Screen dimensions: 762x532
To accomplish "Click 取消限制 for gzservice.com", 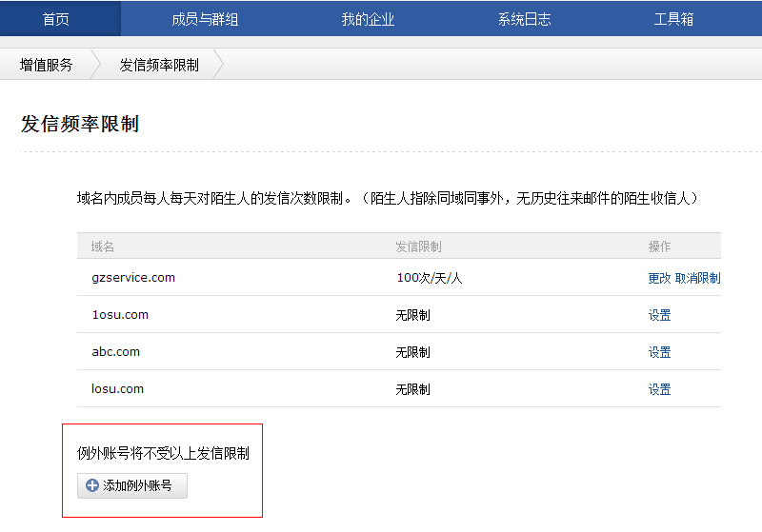I will tap(697, 278).
